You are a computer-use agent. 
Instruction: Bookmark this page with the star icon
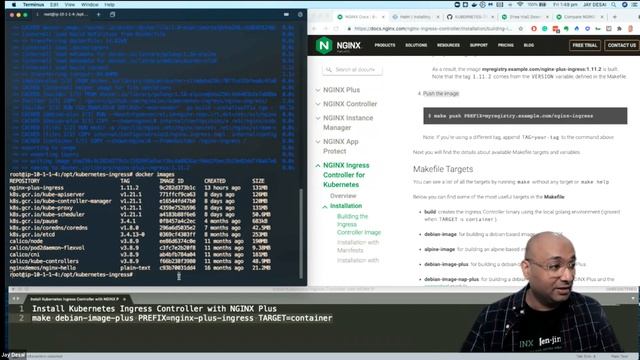pyautogui.click(x=521, y=29)
